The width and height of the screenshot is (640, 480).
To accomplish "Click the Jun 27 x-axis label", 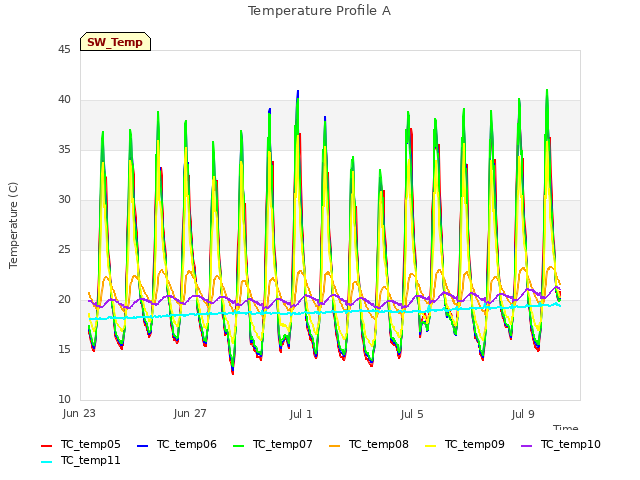I will 190,414.
